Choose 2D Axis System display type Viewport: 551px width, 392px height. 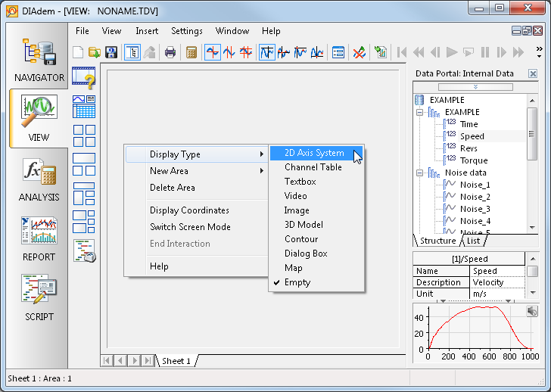click(x=314, y=153)
